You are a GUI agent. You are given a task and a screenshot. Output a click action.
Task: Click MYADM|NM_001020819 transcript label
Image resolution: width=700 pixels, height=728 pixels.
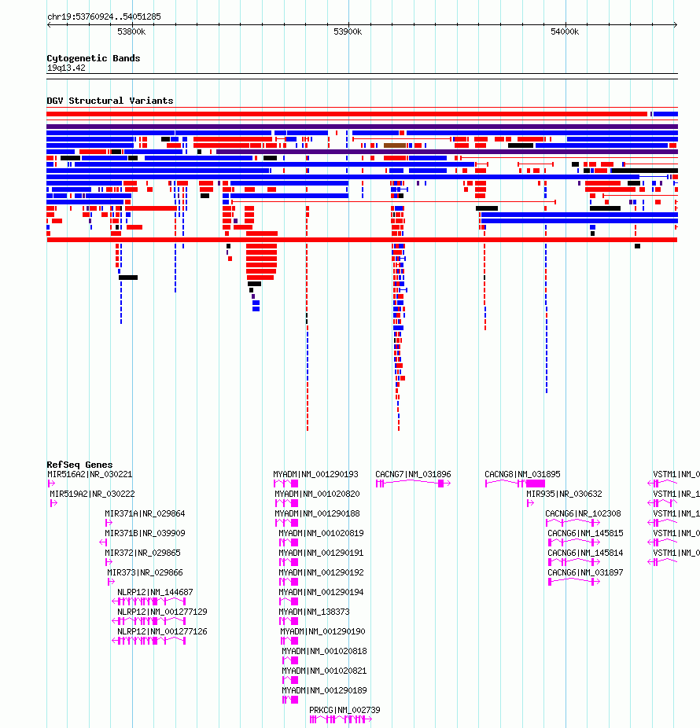(x=321, y=533)
